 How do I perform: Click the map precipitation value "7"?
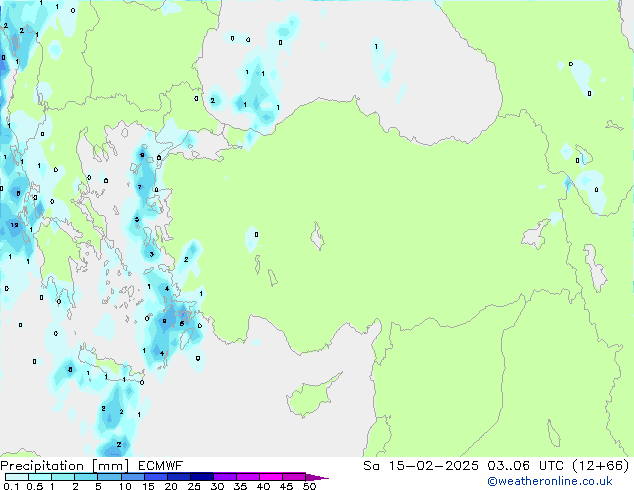click(139, 187)
